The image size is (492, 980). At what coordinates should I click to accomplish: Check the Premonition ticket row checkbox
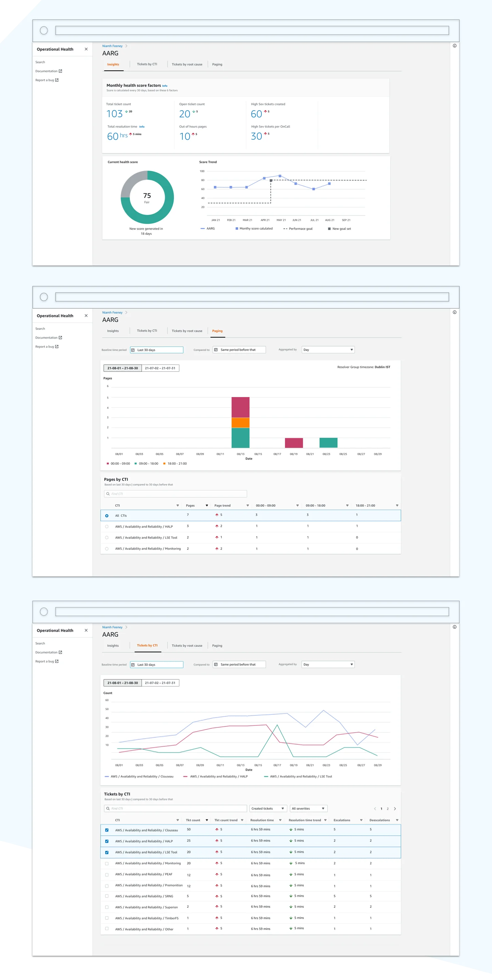[107, 886]
